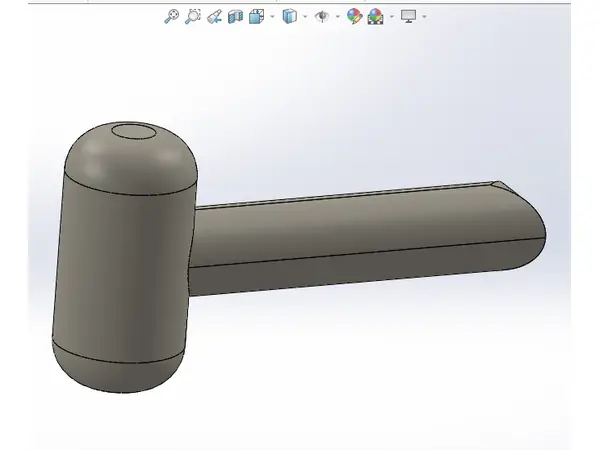Open the View Settings dropdown arrow
Viewport: 600px width, 450px height.
click(424, 16)
